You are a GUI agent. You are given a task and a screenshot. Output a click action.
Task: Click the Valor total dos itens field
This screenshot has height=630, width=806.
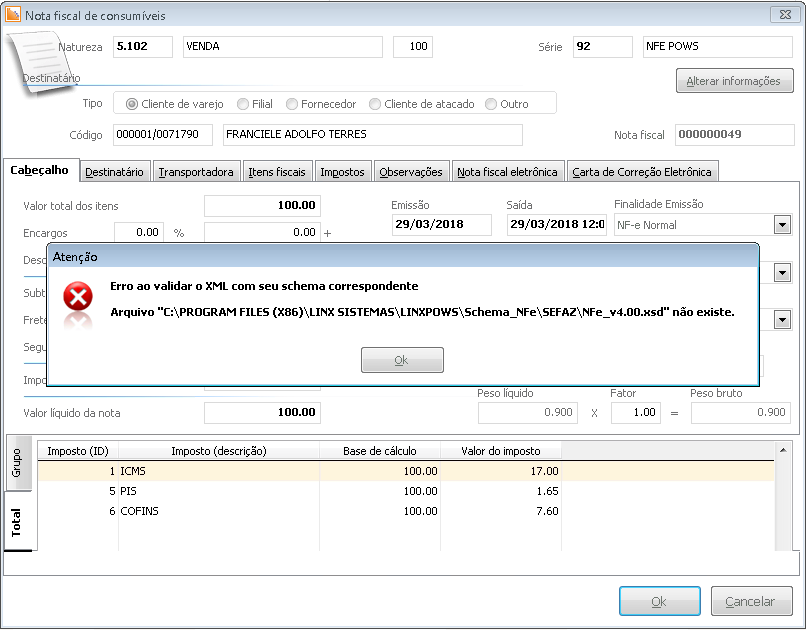point(262,206)
